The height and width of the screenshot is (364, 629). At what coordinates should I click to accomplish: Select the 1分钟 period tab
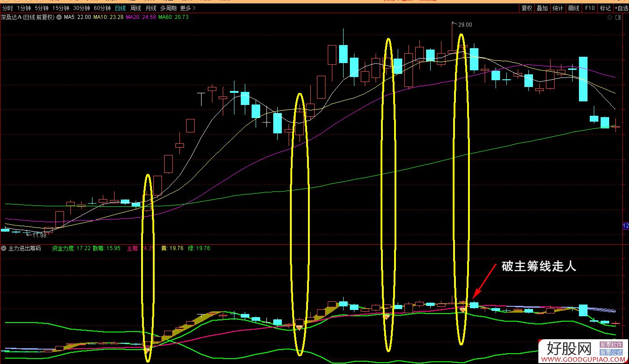(x=24, y=8)
